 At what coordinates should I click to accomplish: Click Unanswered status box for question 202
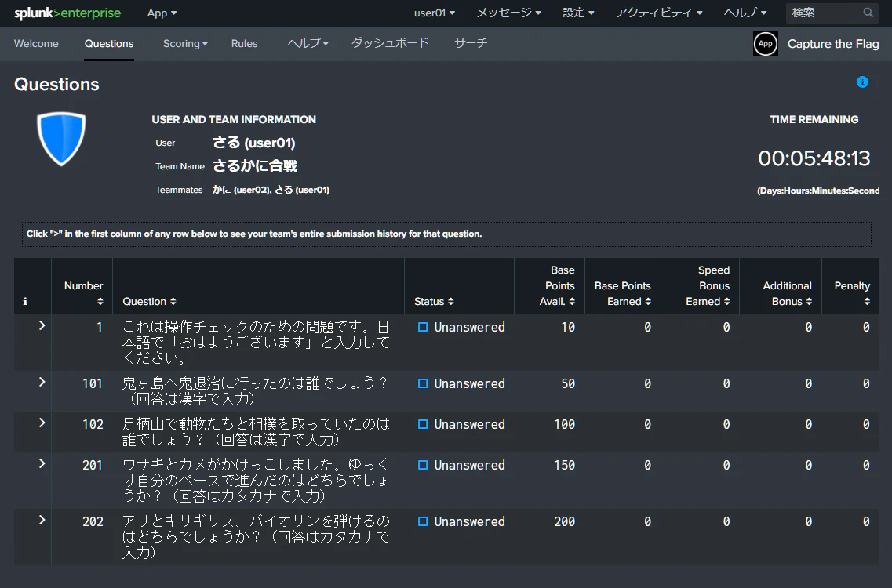(423, 521)
